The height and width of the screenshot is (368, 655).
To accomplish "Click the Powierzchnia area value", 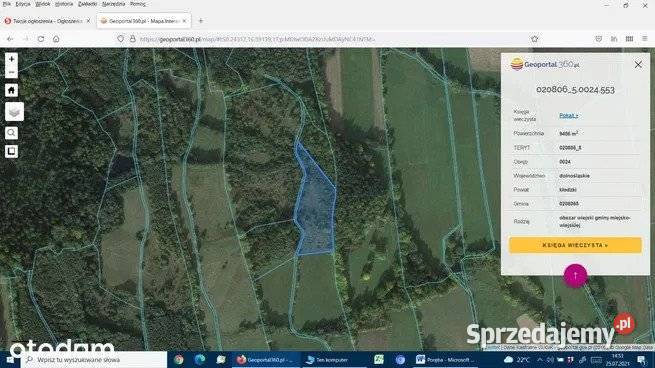I will 569,134.
